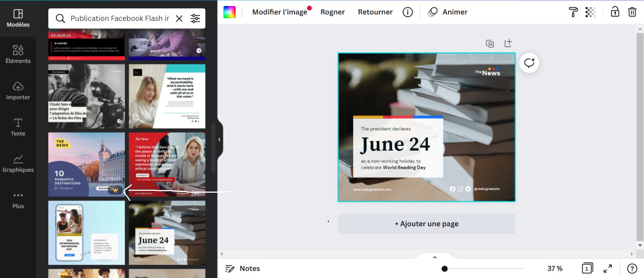Open the Importer upload panel
Image resolution: width=644 pixels, height=278 pixels.
pyautogui.click(x=18, y=91)
